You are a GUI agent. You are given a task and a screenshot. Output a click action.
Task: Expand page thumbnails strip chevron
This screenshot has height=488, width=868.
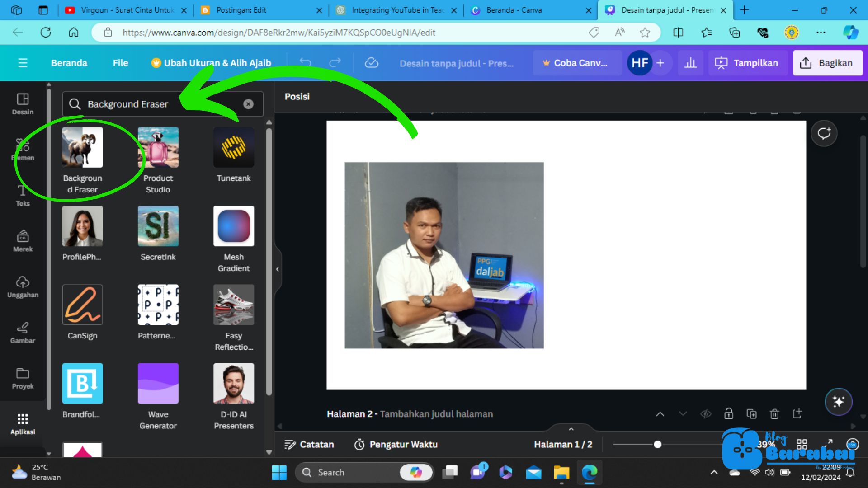point(571,429)
